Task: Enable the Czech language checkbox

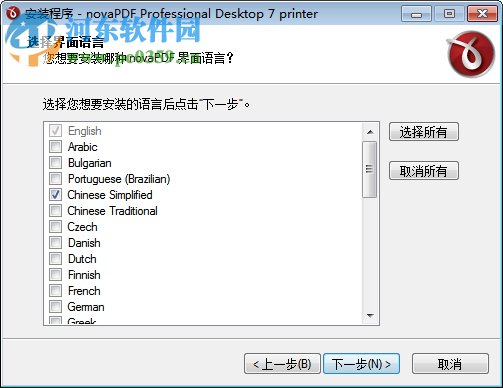Action: coord(55,226)
